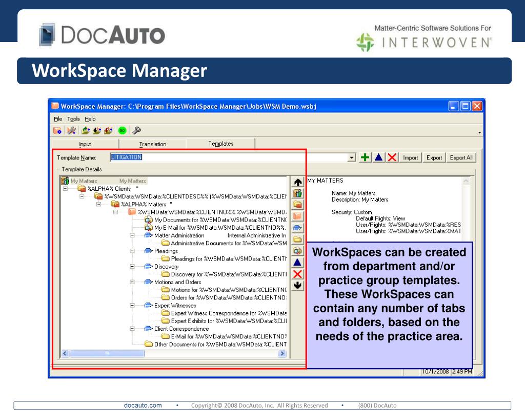
Task: Click the green plus to add a template
Action: (x=365, y=157)
